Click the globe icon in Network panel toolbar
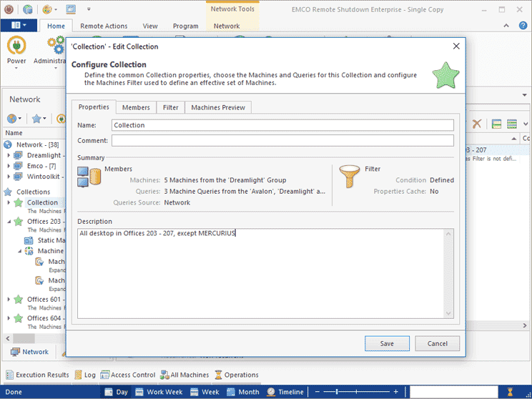532x399 pixels. point(12,119)
